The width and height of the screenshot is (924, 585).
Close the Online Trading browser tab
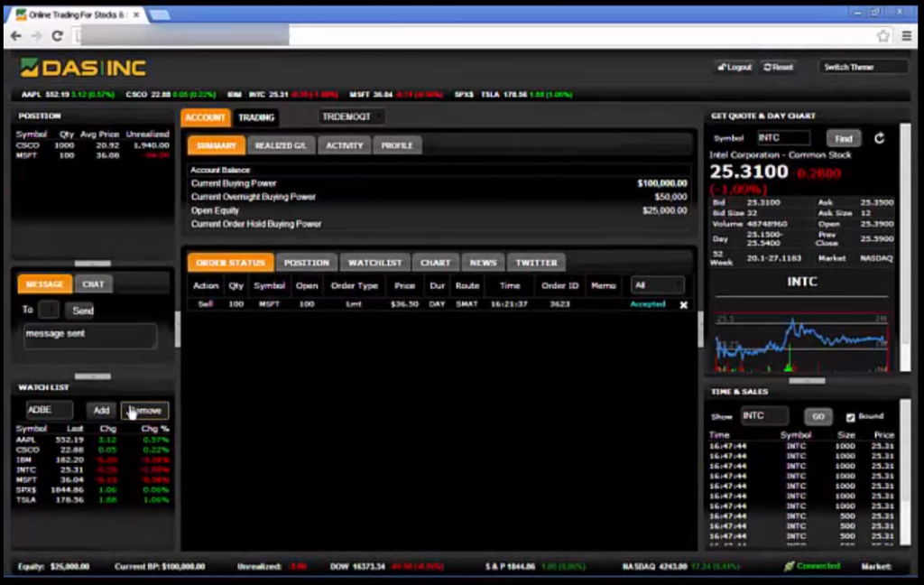point(136,14)
